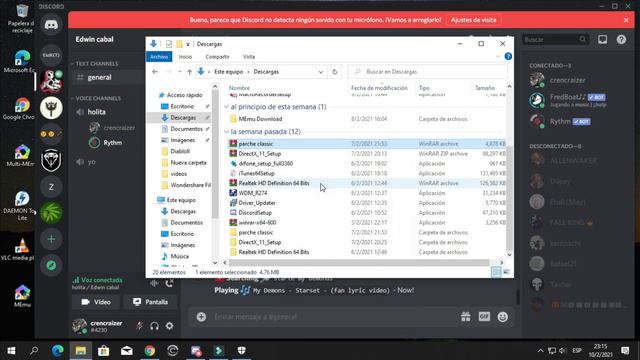Open Windows Start menu

coord(11,351)
